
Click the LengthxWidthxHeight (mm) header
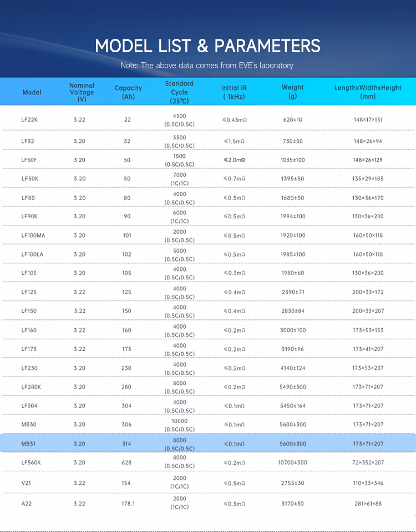tap(367, 92)
